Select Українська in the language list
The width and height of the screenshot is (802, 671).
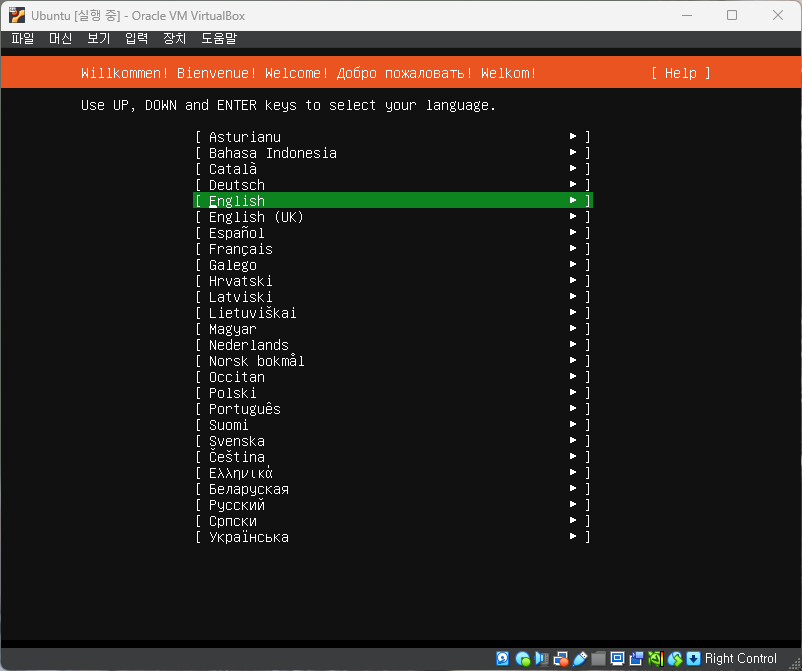[393, 537]
